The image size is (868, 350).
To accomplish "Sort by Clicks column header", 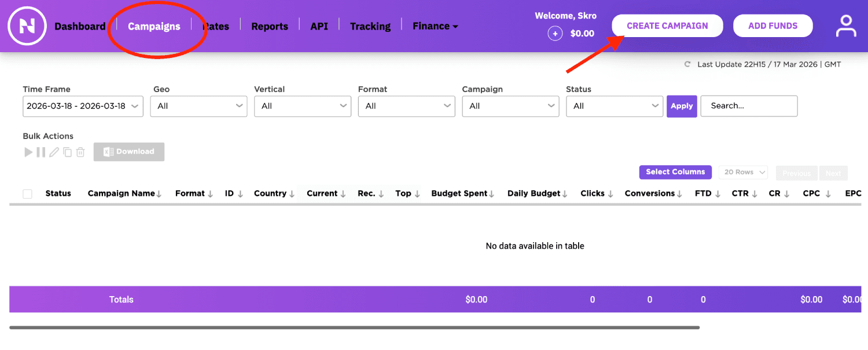I will coord(597,194).
